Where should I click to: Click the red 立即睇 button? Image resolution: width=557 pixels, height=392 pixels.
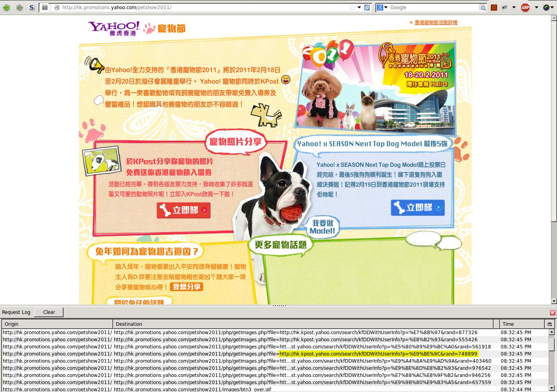point(183,210)
